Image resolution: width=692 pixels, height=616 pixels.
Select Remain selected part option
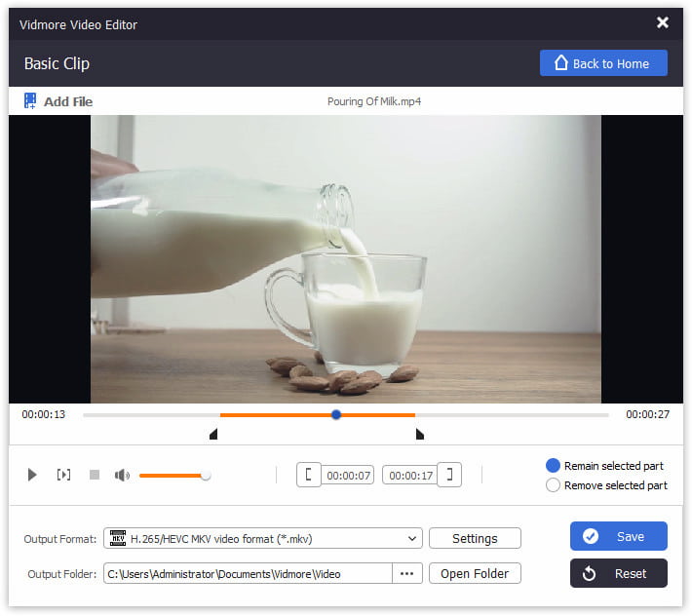tap(554, 466)
